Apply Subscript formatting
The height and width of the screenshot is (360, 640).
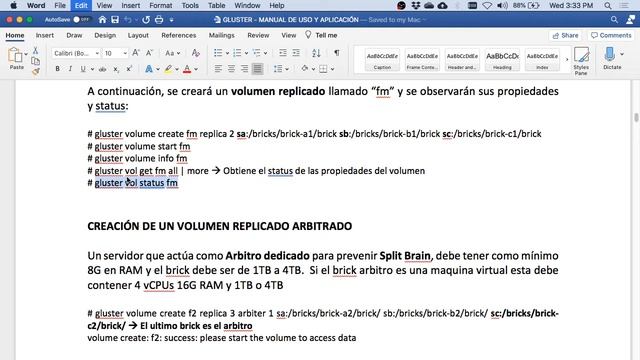tap(116, 69)
